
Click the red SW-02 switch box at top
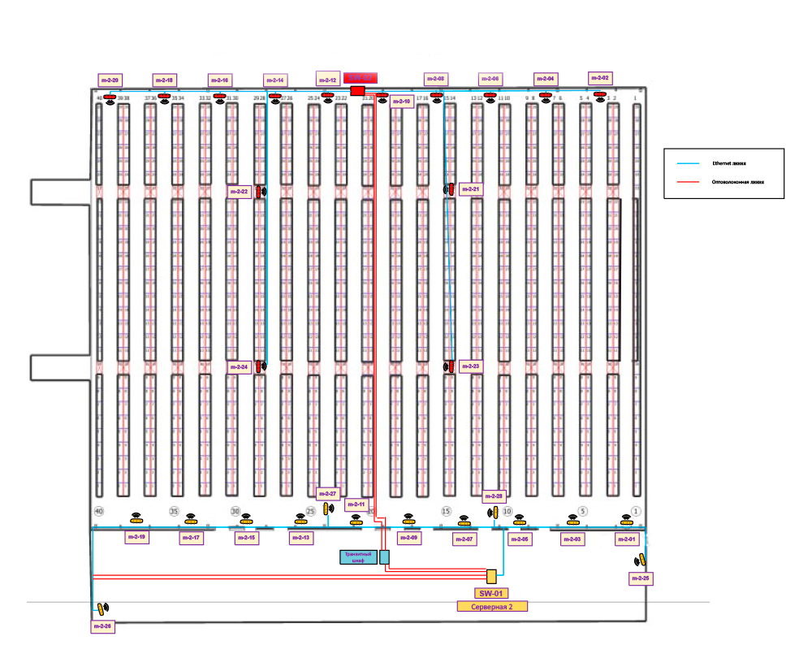357,90
